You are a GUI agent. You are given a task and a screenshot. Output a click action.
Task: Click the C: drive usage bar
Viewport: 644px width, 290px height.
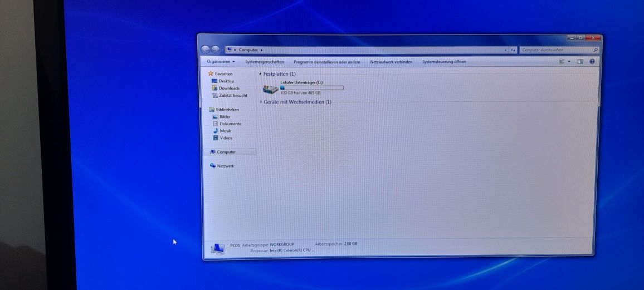312,88
